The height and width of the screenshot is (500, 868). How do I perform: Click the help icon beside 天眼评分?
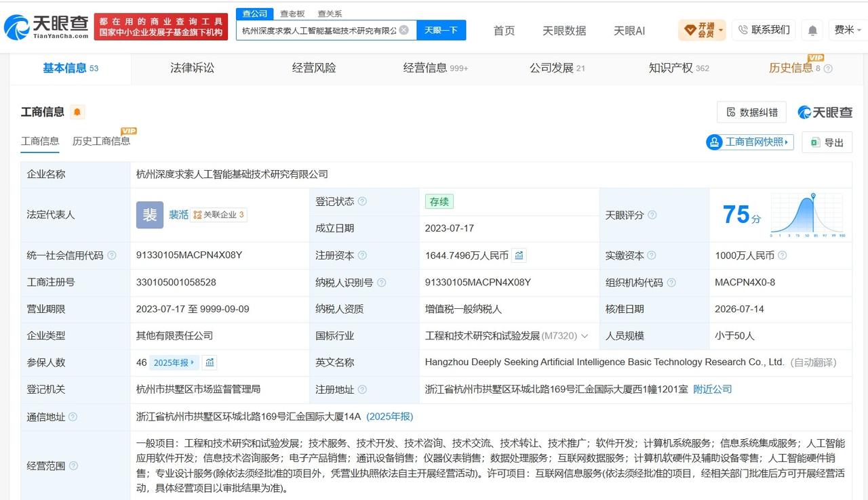pyautogui.click(x=652, y=215)
